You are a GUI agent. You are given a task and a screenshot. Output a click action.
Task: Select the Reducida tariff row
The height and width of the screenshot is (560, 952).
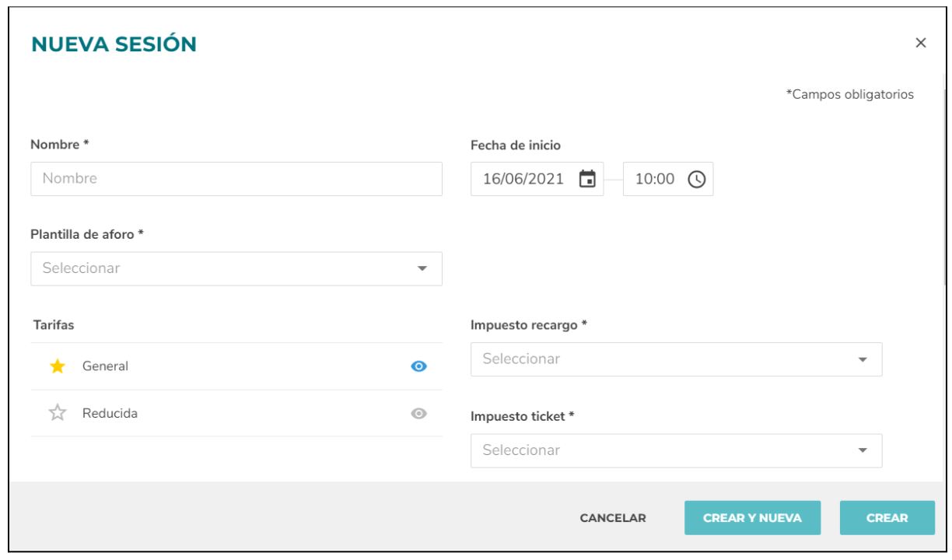(x=236, y=414)
